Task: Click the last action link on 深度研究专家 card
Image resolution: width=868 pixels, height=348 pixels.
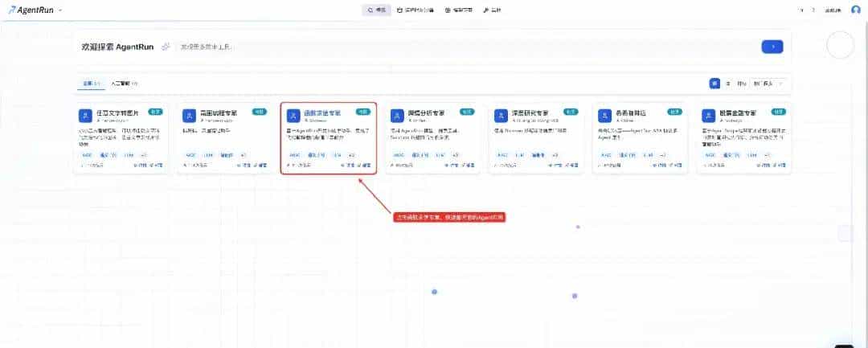Action: click(572, 166)
